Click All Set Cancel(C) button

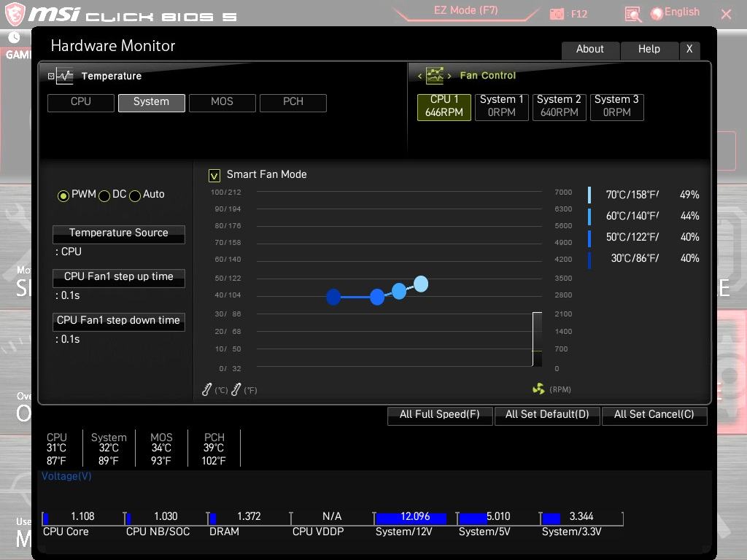tap(654, 415)
